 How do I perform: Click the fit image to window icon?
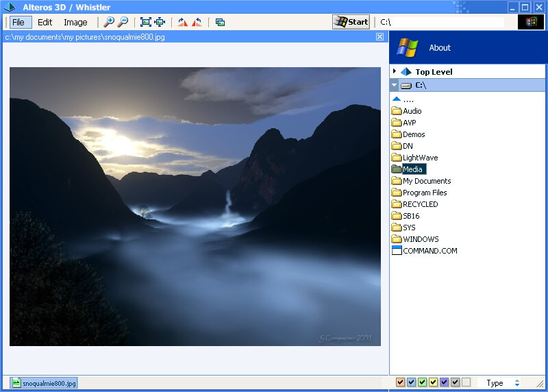click(x=146, y=22)
